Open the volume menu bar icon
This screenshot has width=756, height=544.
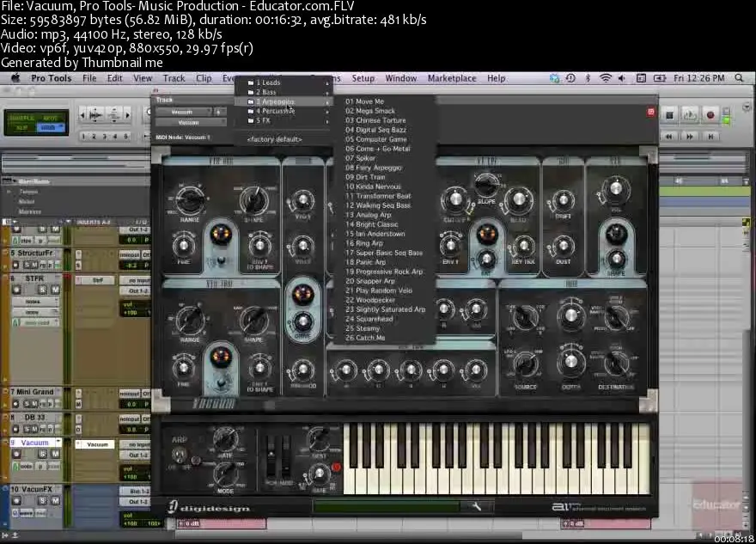(x=622, y=78)
